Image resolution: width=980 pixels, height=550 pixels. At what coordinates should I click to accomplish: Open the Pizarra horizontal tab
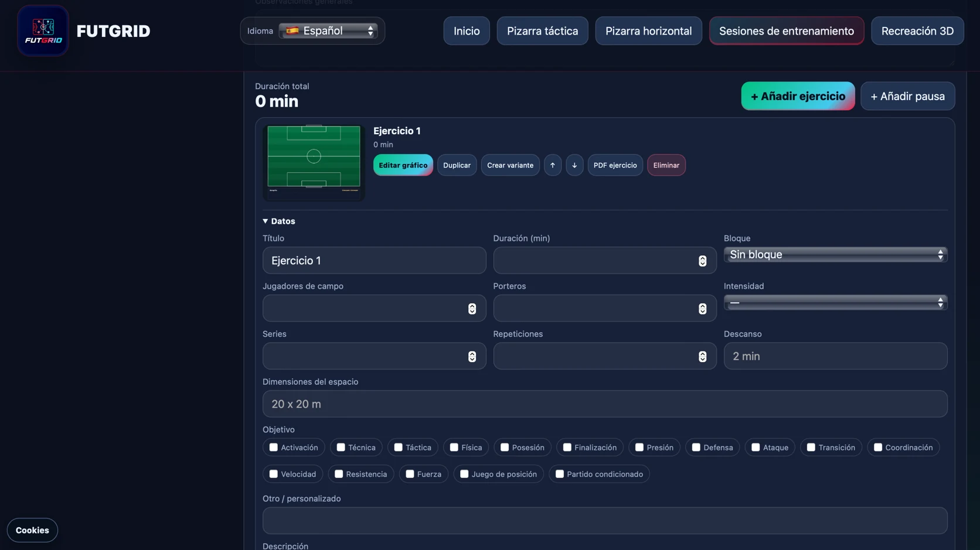[648, 30]
